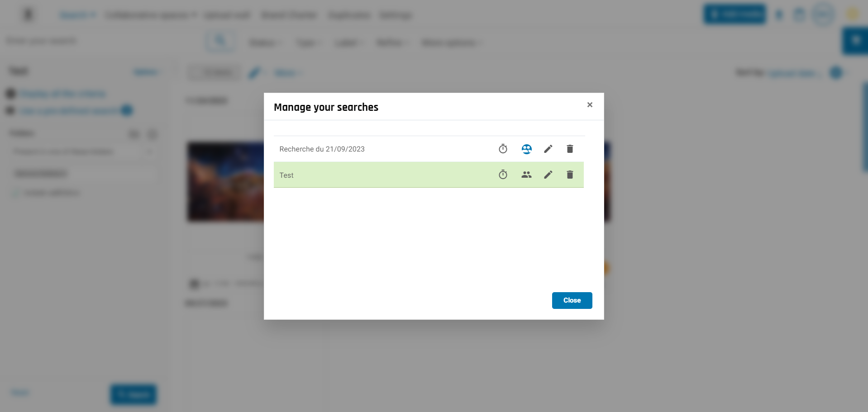Click the blurred Enter your search field

[x=103, y=41]
